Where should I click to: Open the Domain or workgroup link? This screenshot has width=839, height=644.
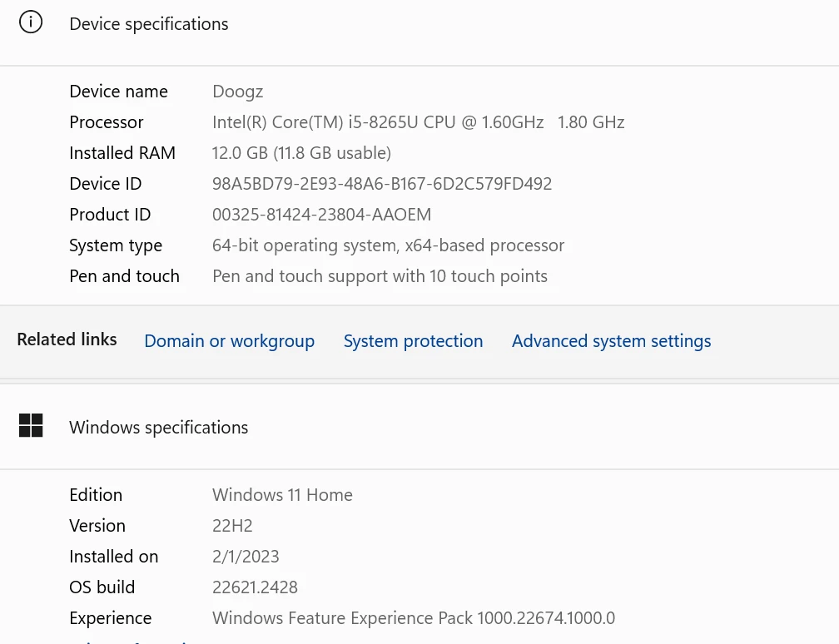click(x=229, y=341)
